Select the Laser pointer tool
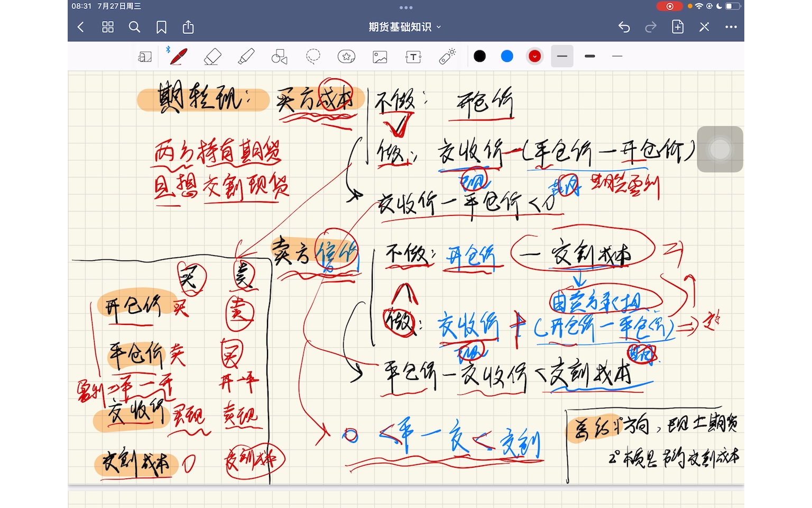The height and width of the screenshot is (508, 812). (x=447, y=57)
